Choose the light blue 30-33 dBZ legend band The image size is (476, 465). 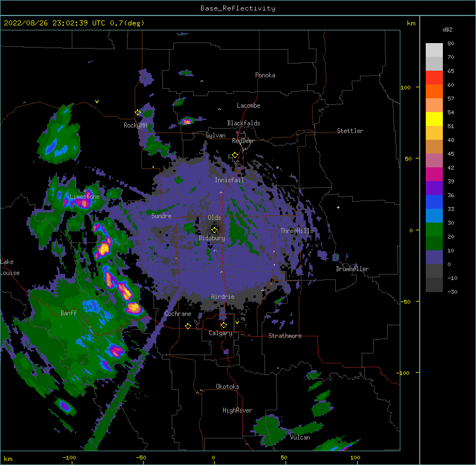click(434, 216)
